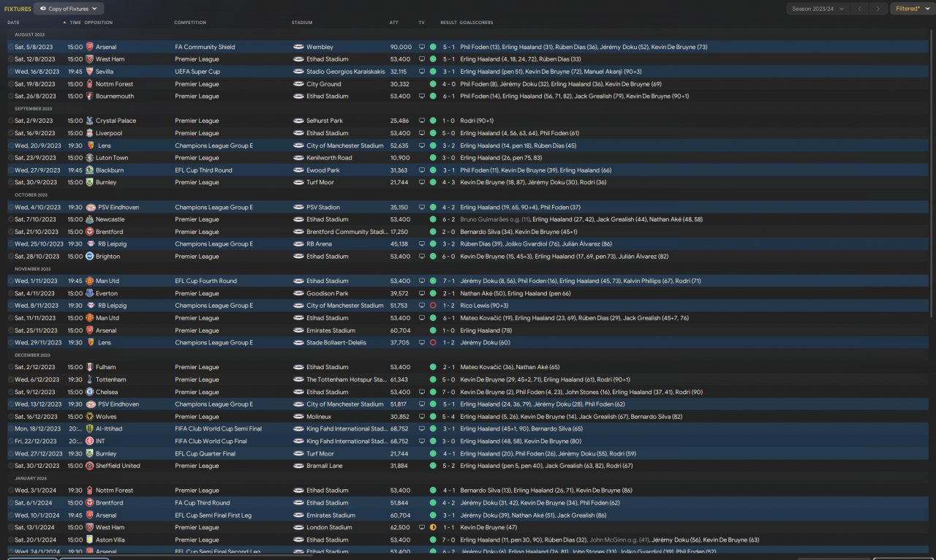Viewport: 936px width, 560px height.
Task: Click the Sheffield United club badge
Action: (90, 466)
